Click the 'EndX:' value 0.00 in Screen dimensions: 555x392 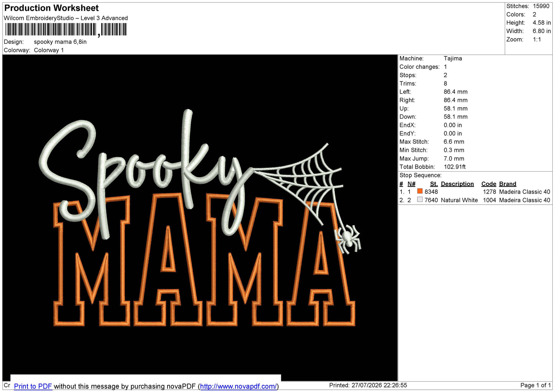(x=453, y=125)
